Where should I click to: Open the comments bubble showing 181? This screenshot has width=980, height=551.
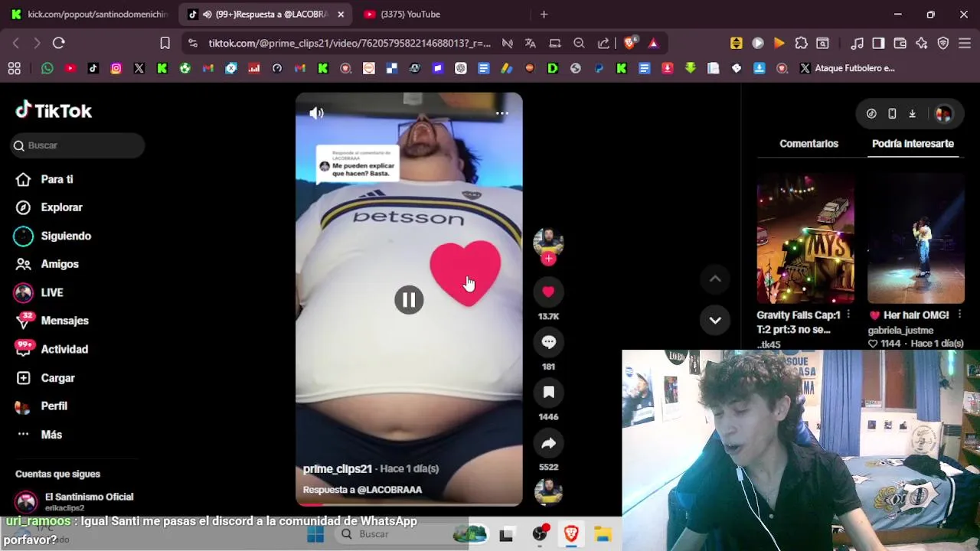(x=548, y=342)
